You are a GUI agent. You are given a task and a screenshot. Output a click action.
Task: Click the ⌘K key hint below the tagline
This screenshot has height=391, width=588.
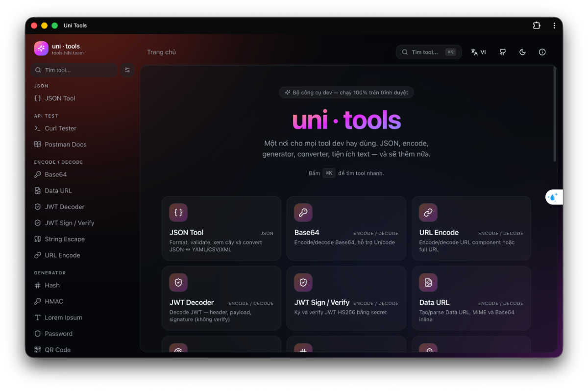329,173
